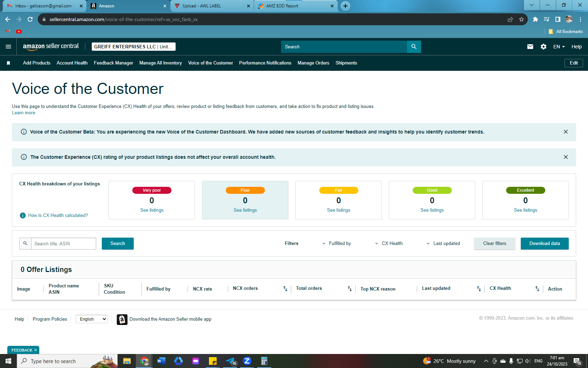Click the Amazon Seller Central logo

(x=51, y=46)
